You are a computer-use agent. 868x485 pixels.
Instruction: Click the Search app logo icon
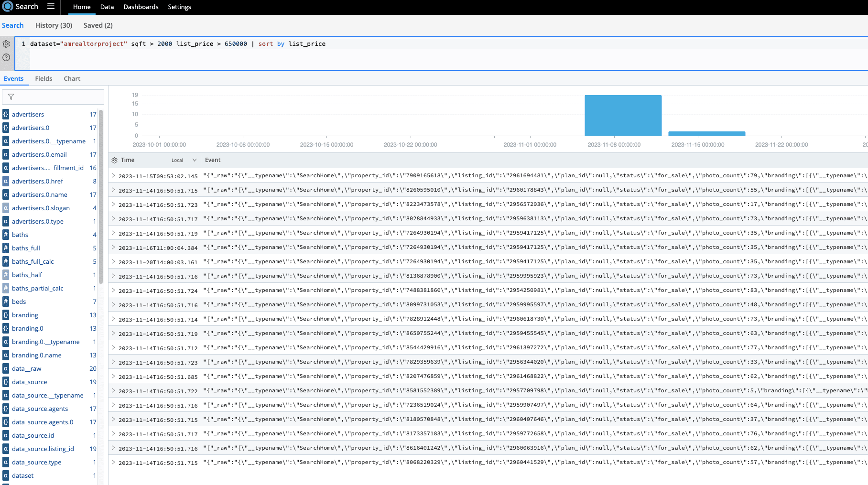click(x=8, y=7)
